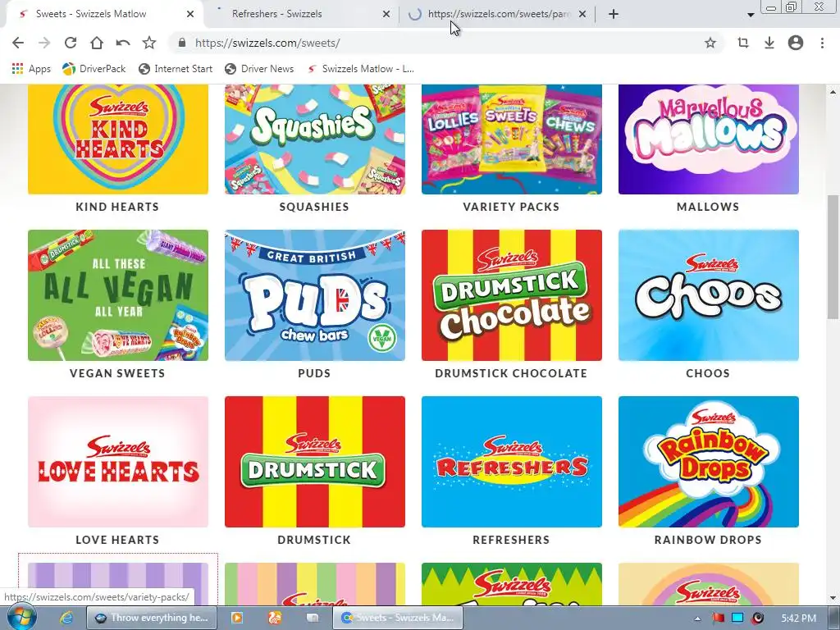The width and height of the screenshot is (840, 630).
Task: Click the scrollbar up arrow
Action: click(x=833, y=92)
